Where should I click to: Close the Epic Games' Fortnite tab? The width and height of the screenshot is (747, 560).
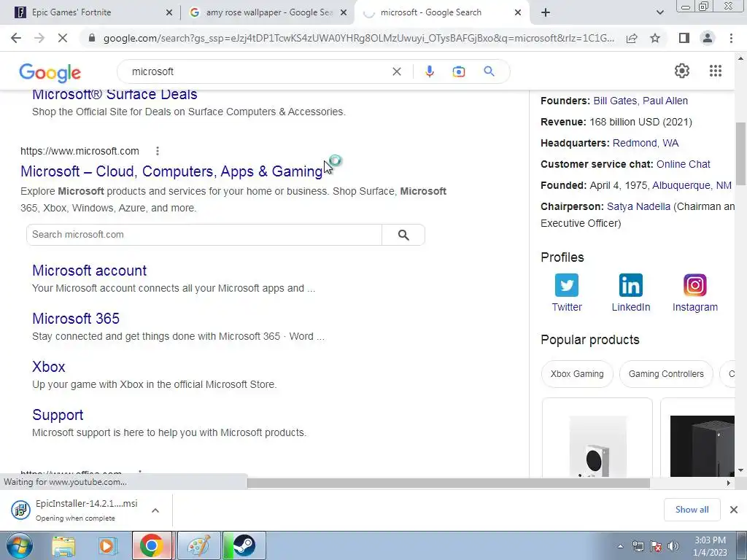coord(169,12)
